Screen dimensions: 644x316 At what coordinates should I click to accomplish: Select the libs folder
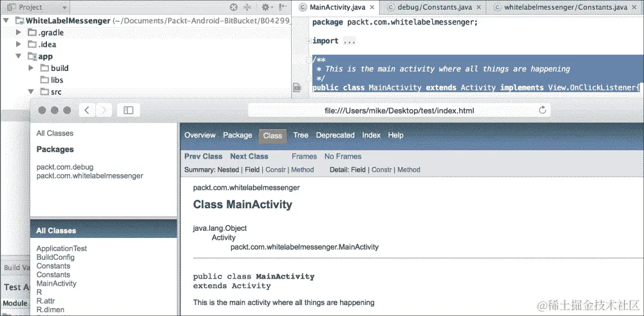52,80
